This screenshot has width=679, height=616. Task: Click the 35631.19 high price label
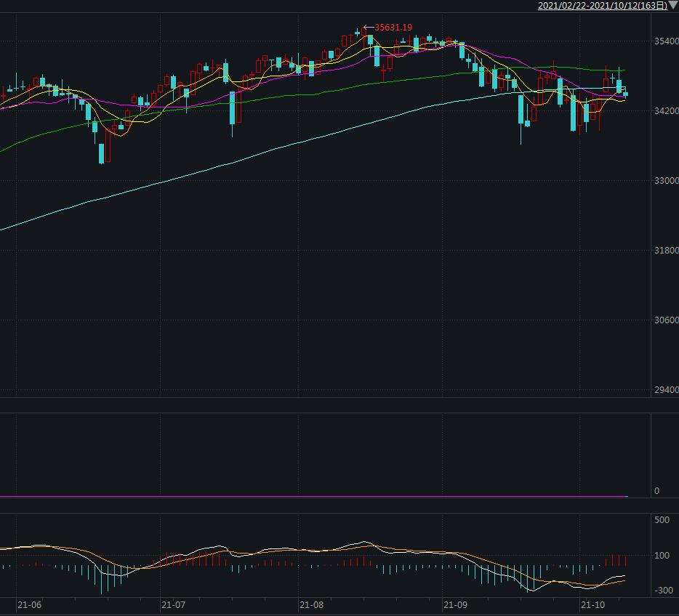coord(393,28)
